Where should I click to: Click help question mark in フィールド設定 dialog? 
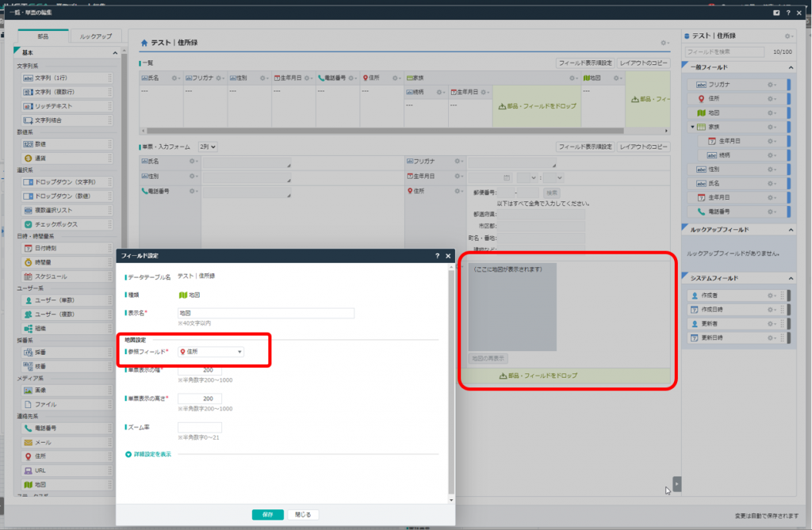(437, 256)
